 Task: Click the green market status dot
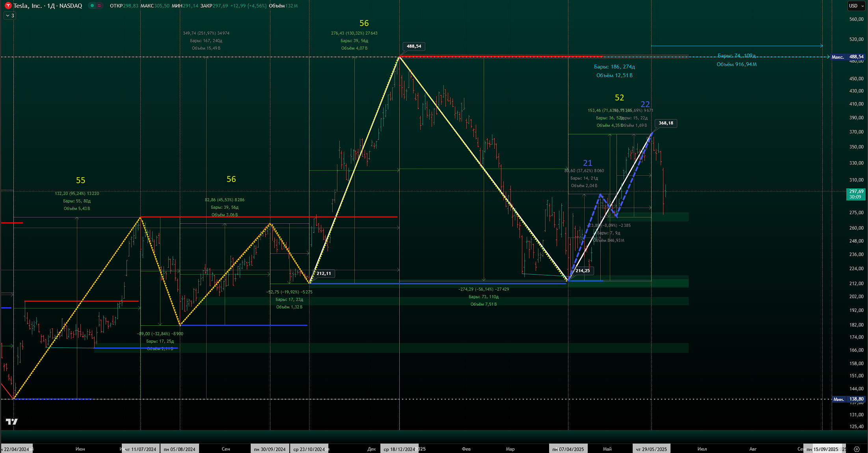pos(92,6)
